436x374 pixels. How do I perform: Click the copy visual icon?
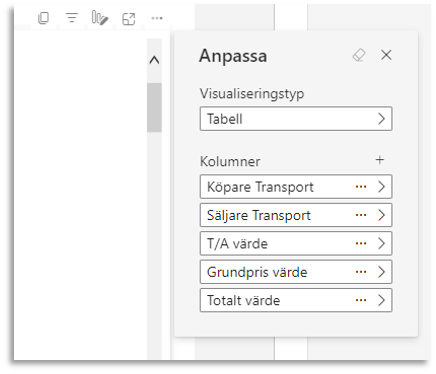(x=44, y=18)
